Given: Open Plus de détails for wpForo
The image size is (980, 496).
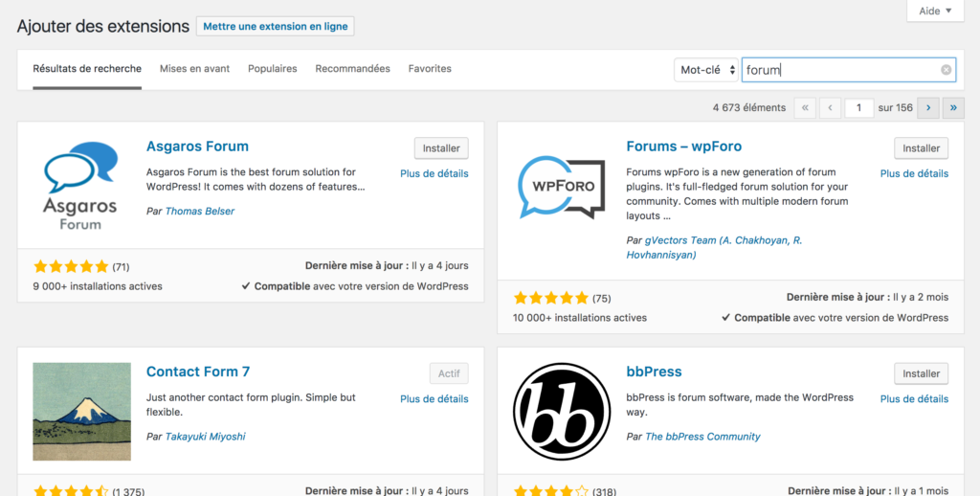Looking at the screenshot, I should pyautogui.click(x=914, y=173).
